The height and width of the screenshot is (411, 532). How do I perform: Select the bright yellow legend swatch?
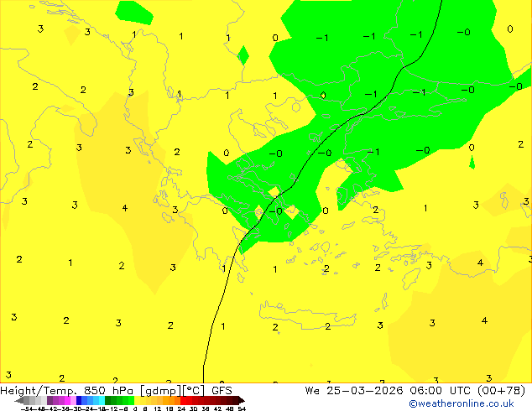(137, 400)
